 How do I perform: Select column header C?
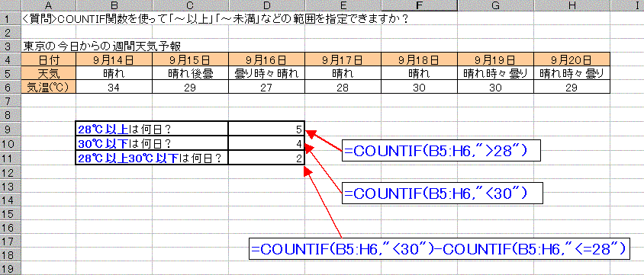click(190, 6)
